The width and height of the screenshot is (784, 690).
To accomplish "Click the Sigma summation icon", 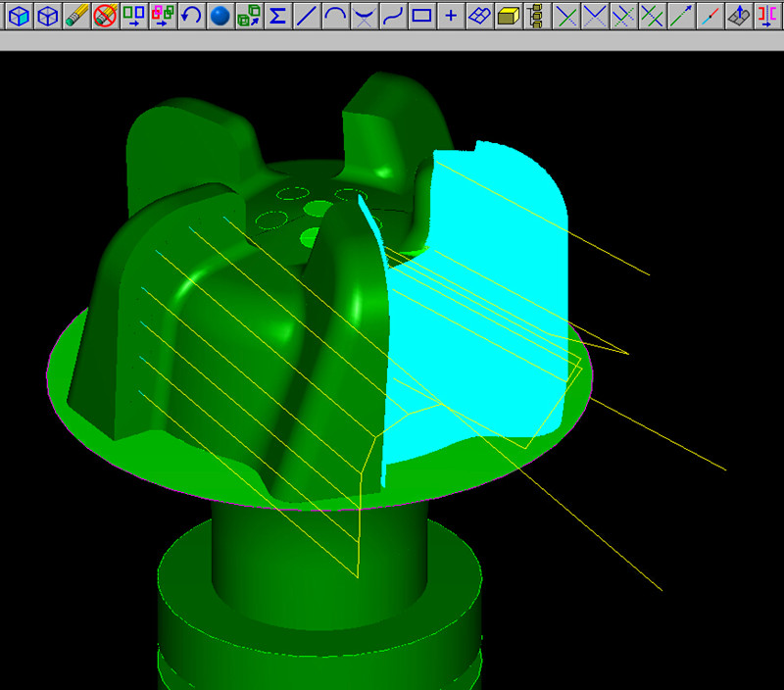I will [x=277, y=16].
